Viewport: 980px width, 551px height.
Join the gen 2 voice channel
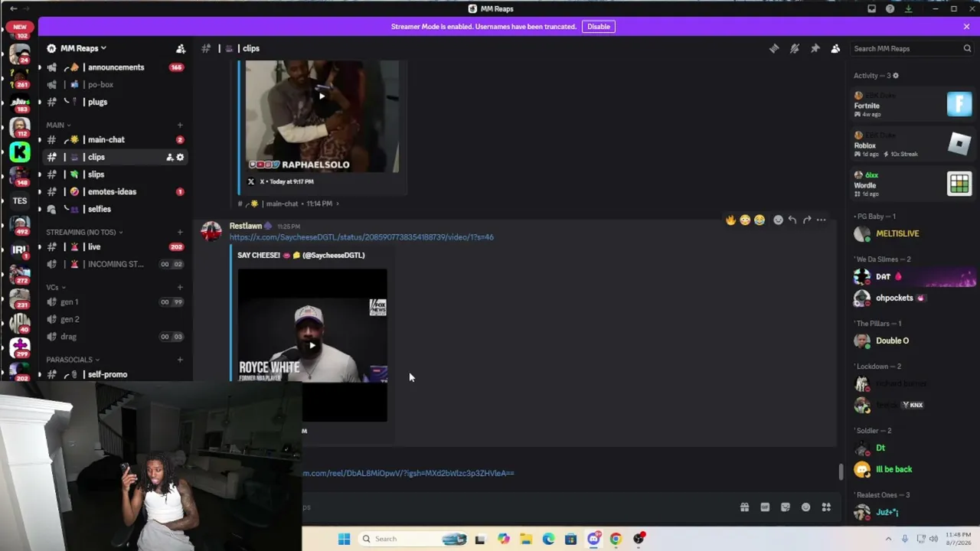[x=115, y=319]
